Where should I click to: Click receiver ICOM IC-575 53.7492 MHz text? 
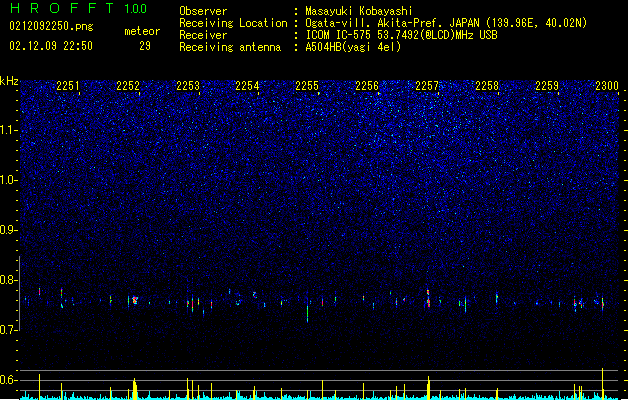click(x=401, y=35)
